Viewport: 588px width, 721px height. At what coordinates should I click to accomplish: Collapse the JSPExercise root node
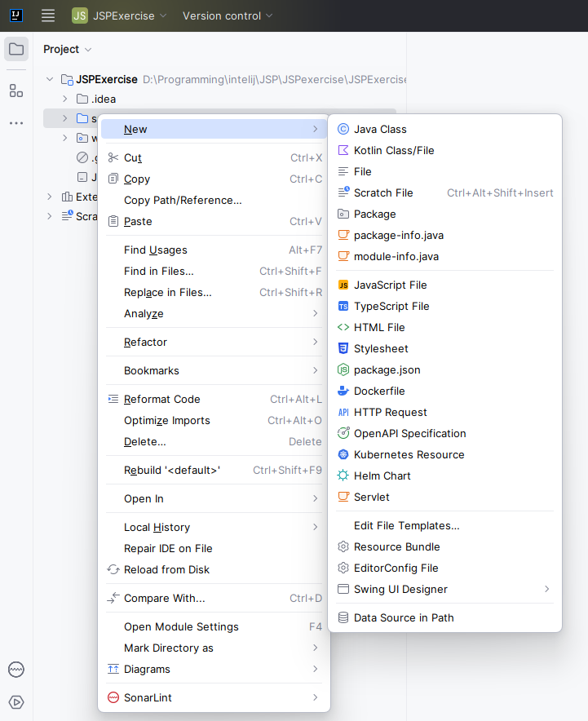[x=50, y=80]
